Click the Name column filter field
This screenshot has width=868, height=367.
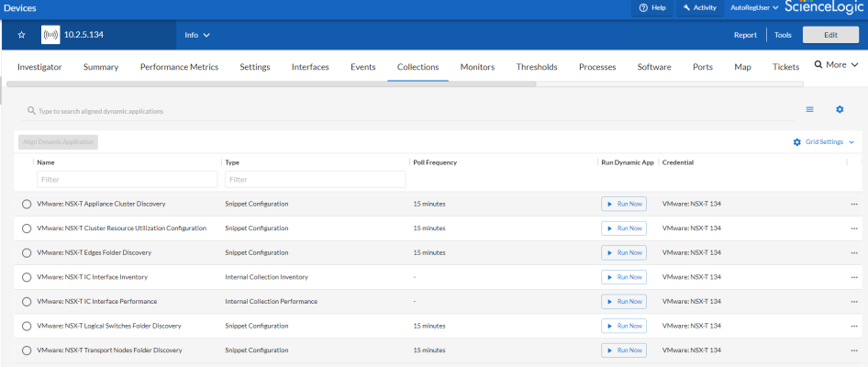click(128, 179)
